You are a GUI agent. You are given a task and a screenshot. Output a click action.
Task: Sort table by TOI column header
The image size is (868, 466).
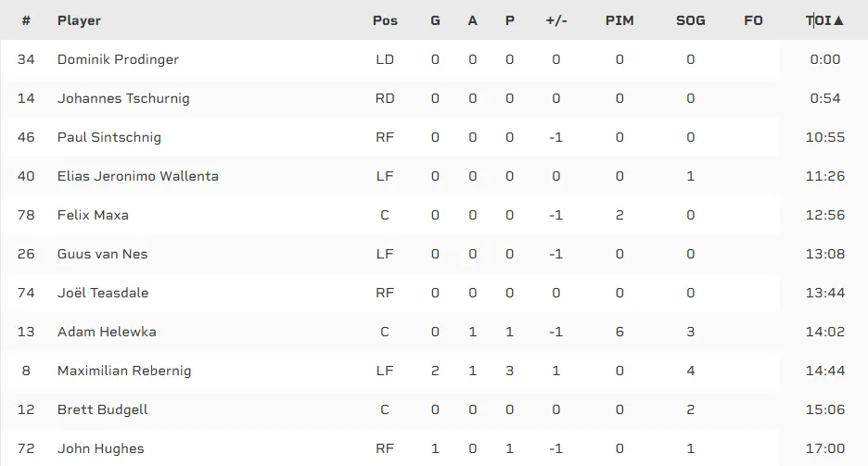(x=819, y=20)
